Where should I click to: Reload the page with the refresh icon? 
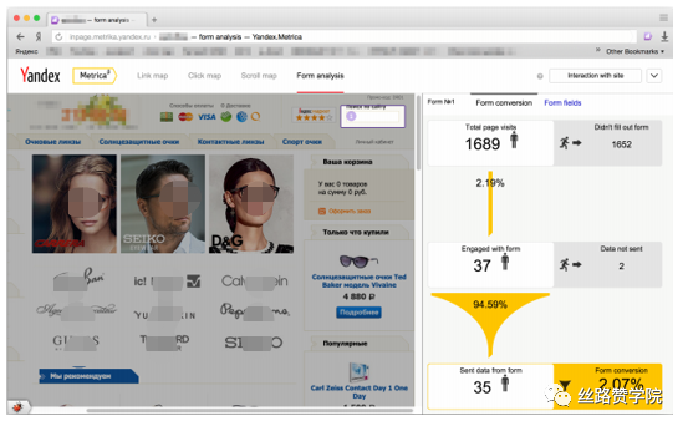pyautogui.click(x=58, y=36)
